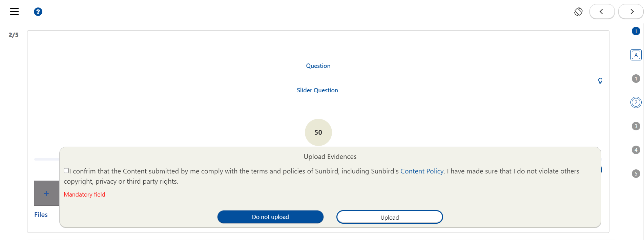The width and height of the screenshot is (644, 240).
Task: Go to the previous question arrow
Action: 602,12
